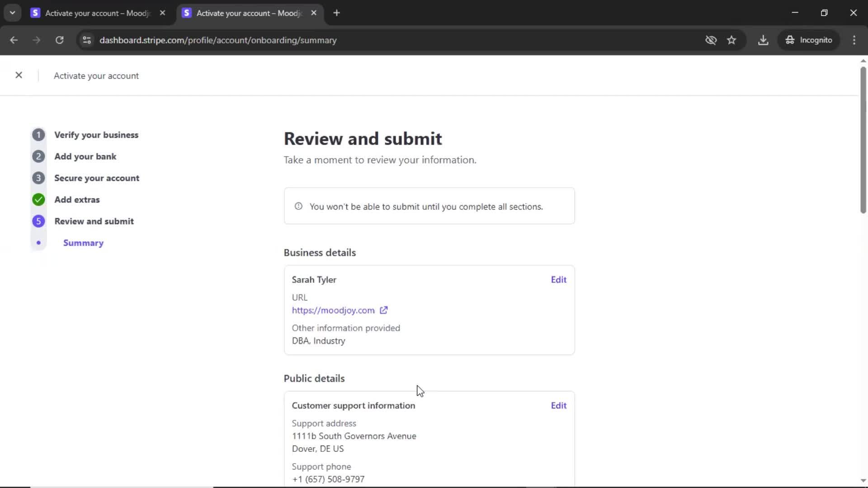Open external link icon beside moodjoy.com
868x488 pixels.
[x=383, y=310]
